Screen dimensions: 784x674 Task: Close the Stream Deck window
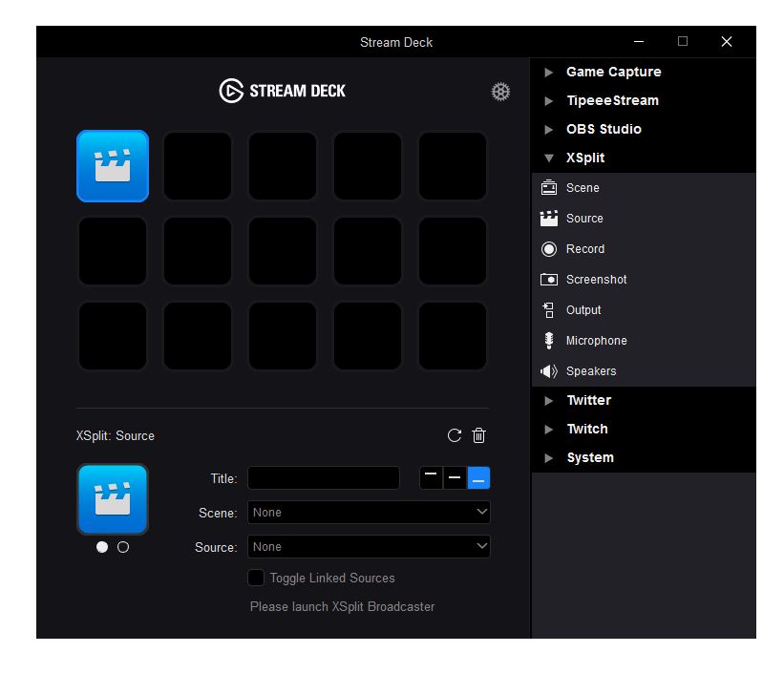point(727,41)
